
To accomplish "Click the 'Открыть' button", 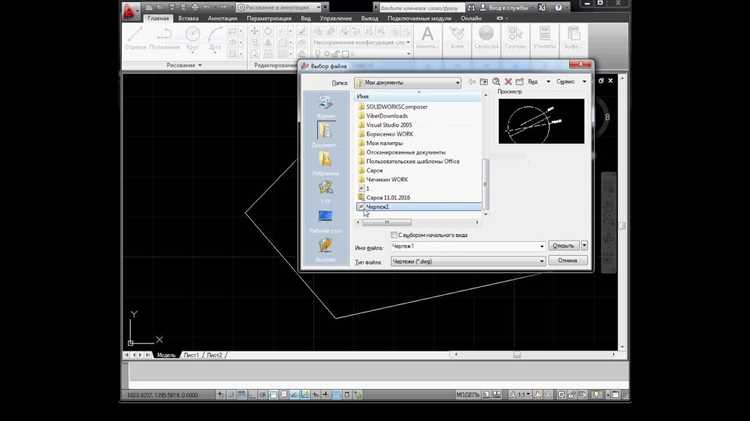I will point(563,245).
